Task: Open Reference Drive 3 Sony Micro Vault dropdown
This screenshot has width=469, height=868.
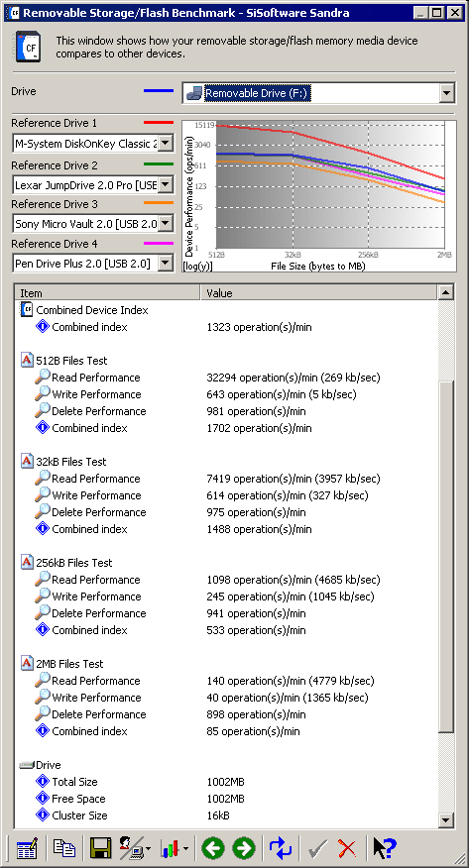Action: pos(166,224)
